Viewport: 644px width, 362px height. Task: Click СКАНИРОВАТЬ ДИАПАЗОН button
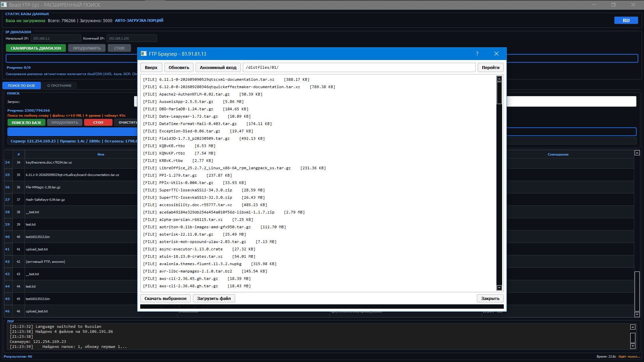tap(36, 48)
